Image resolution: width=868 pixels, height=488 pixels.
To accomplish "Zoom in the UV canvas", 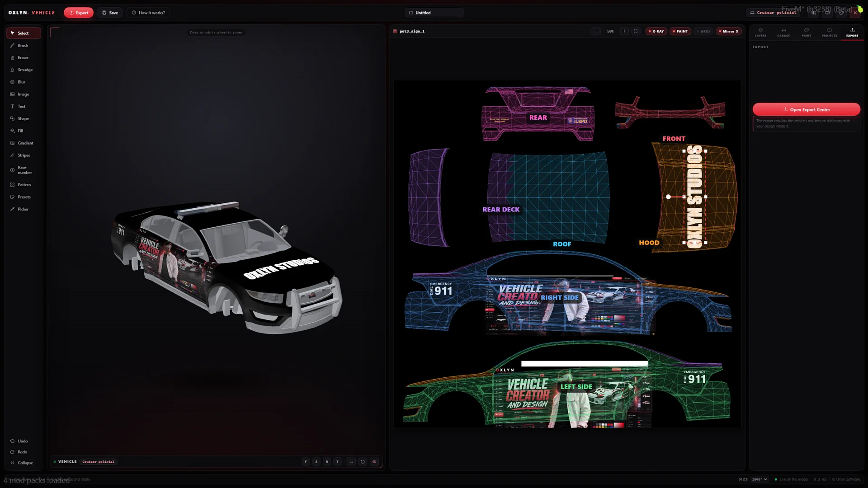I will pyautogui.click(x=624, y=31).
